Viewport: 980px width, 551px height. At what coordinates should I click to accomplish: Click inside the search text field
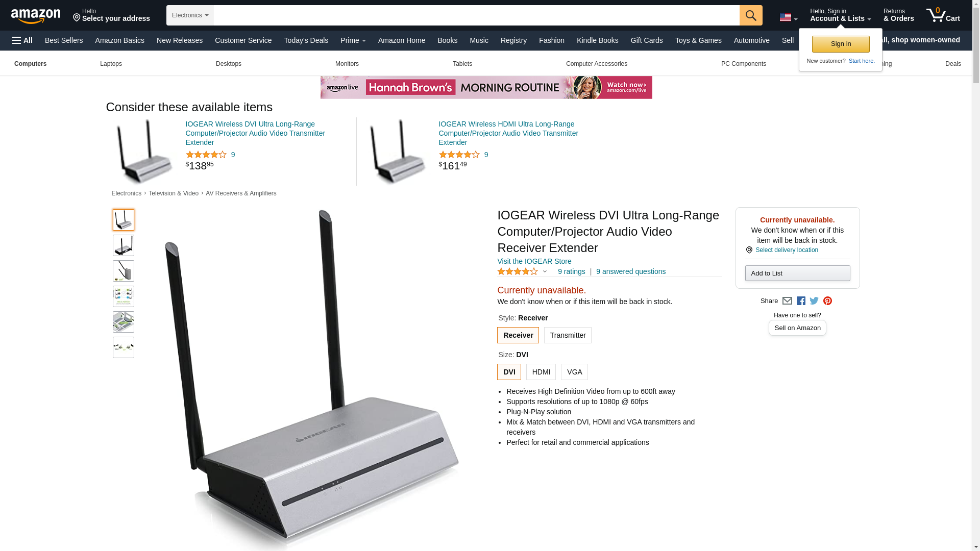click(476, 15)
